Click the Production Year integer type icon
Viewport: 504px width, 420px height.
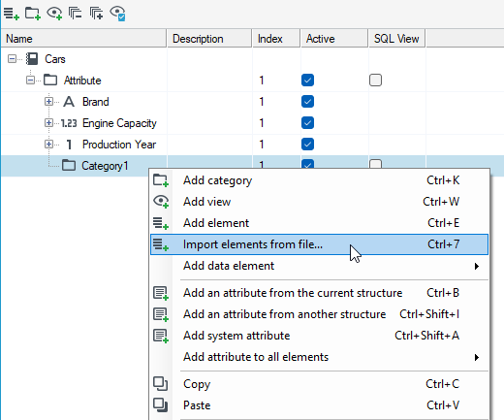coord(69,145)
